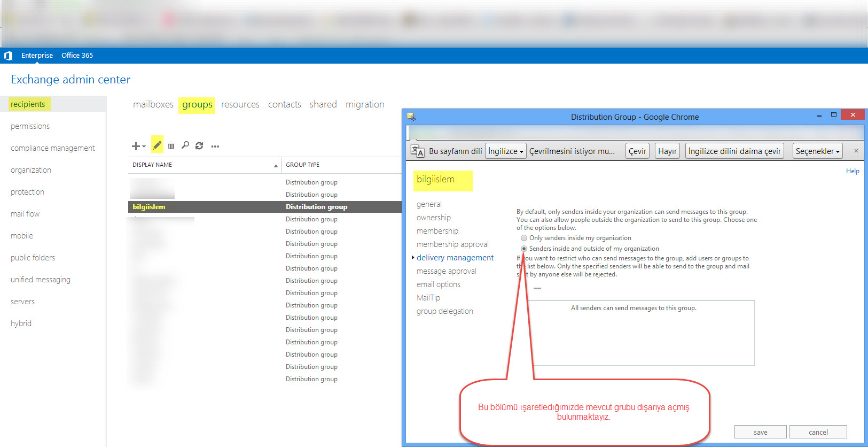The width and height of the screenshot is (868, 447).
Task: Click the Çevir translate button
Action: pyautogui.click(x=637, y=151)
